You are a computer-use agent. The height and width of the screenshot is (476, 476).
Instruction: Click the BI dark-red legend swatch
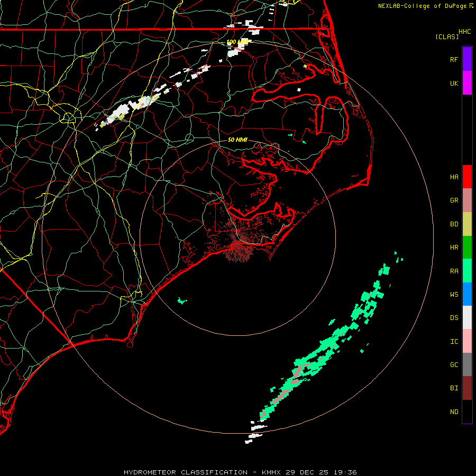(x=467, y=388)
